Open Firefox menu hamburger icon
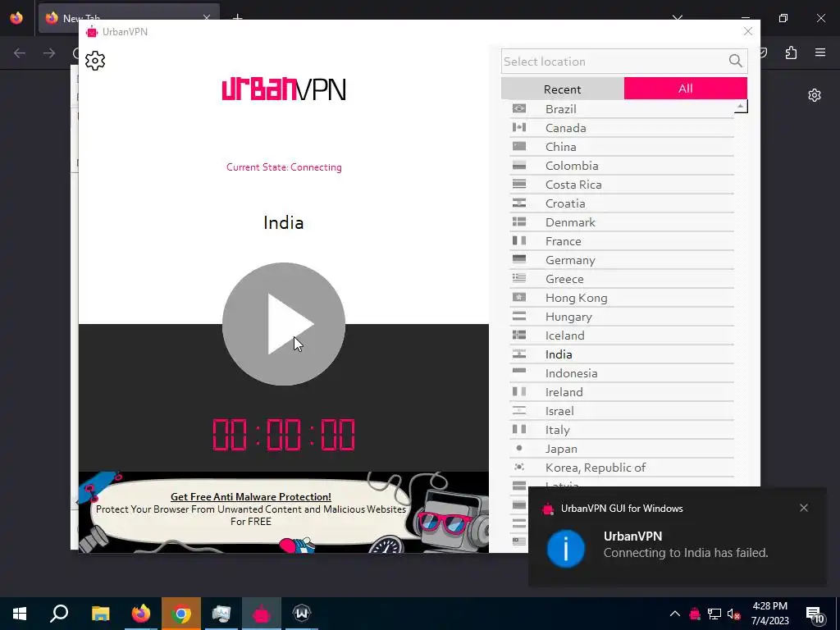This screenshot has height=630, width=840. pyautogui.click(x=820, y=52)
